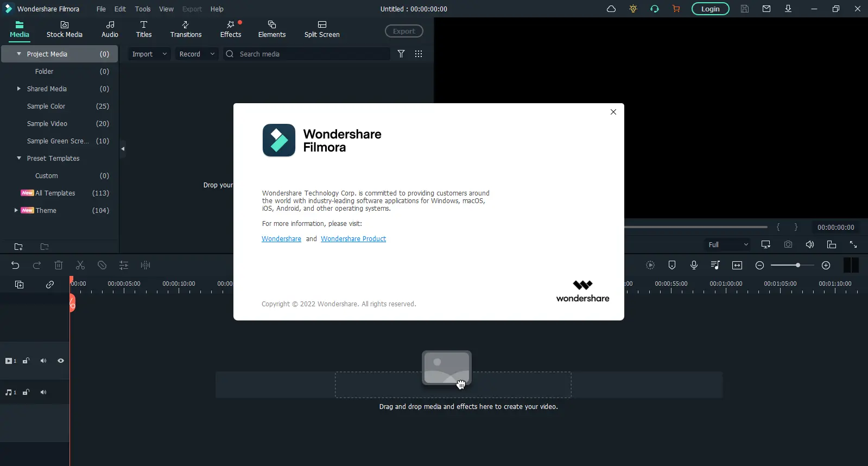
Task: Expand the Shared Media tree
Action: pos(18,89)
